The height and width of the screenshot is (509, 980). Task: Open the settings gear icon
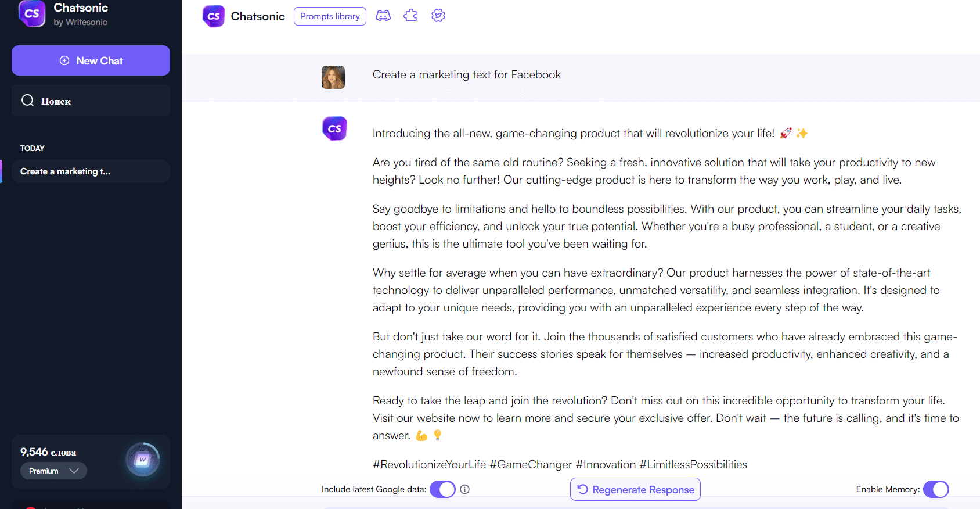[438, 16]
